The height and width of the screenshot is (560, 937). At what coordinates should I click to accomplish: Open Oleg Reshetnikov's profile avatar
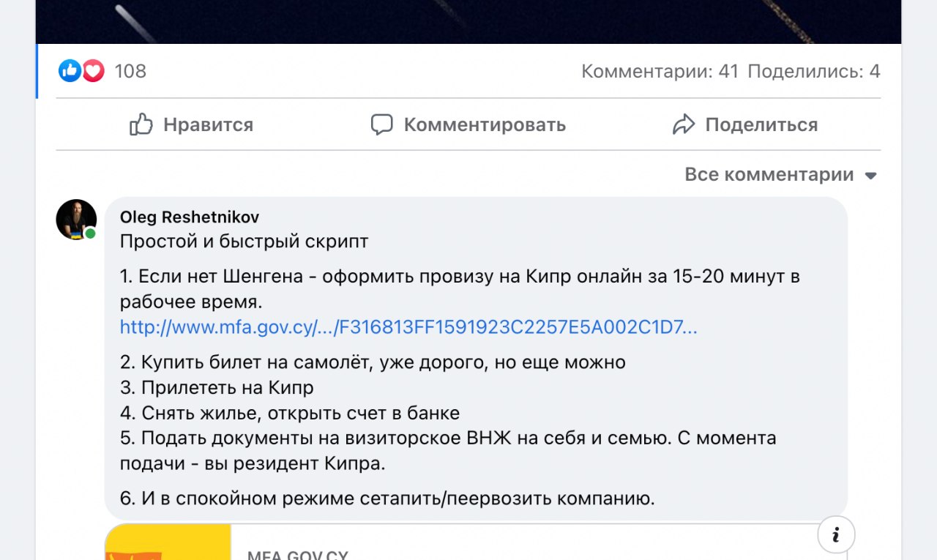point(75,219)
